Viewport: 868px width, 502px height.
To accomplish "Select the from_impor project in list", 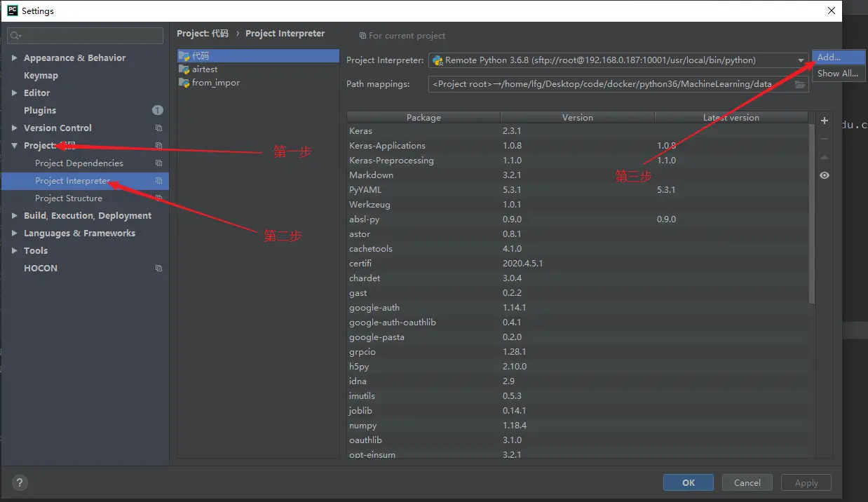I will click(x=258, y=83).
